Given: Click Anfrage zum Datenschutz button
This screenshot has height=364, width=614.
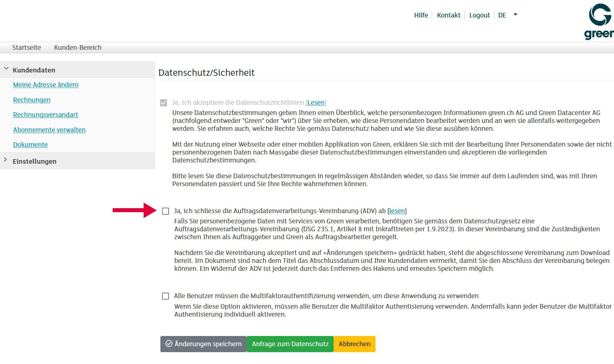Looking at the screenshot, I should [x=290, y=344].
